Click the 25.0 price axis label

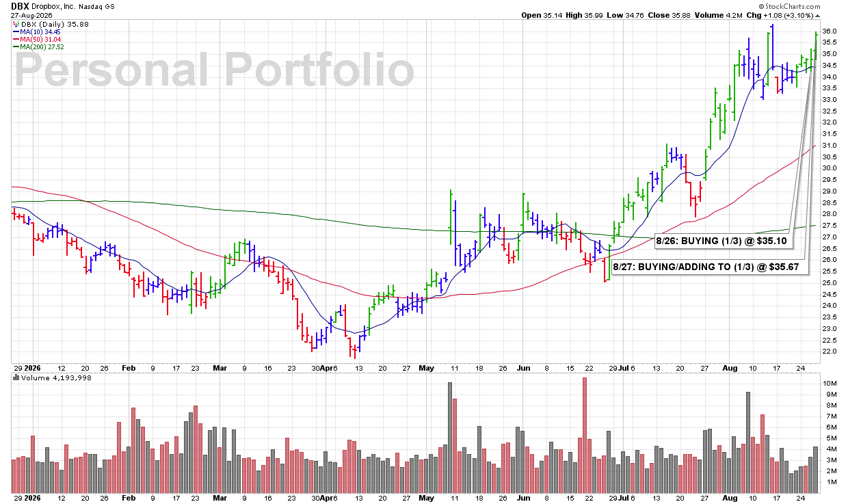coord(829,283)
